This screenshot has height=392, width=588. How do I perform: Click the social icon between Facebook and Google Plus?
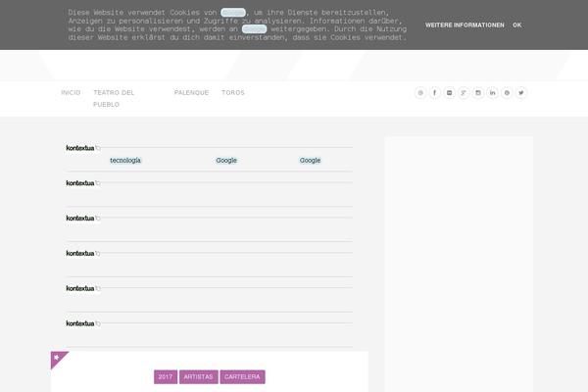coord(449,93)
